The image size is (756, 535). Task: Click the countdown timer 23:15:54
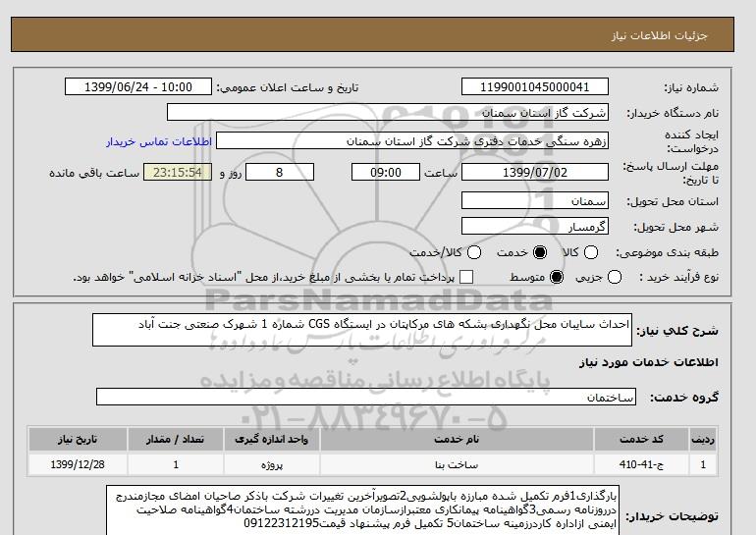[x=178, y=172]
